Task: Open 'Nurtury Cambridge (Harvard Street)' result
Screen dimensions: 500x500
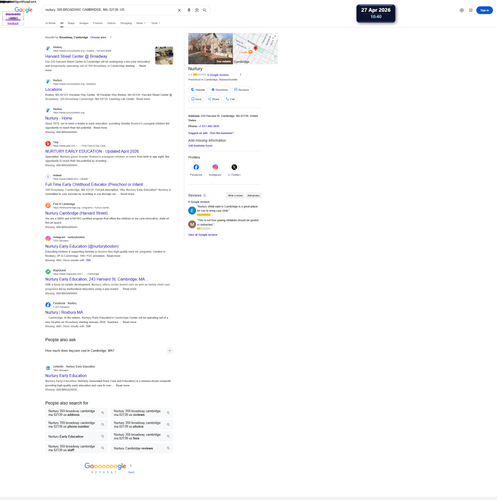Action: click(x=76, y=213)
